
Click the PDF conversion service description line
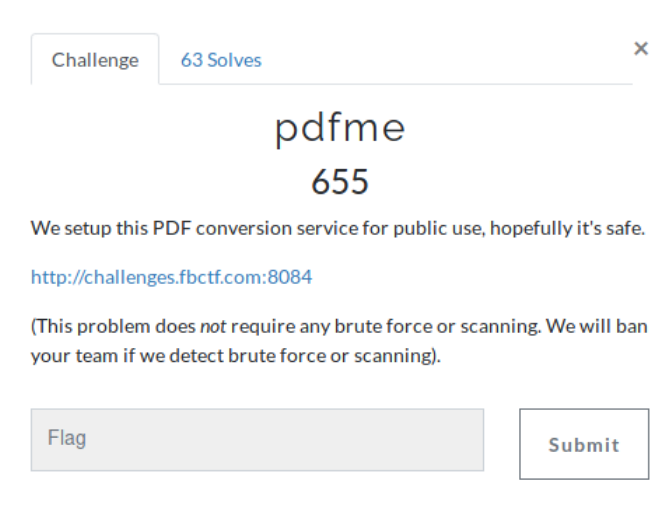coord(338,229)
